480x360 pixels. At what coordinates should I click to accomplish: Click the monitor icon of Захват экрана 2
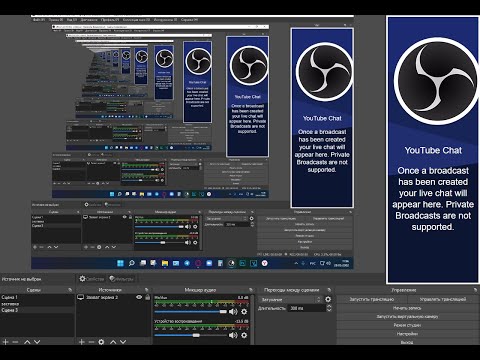(x=80, y=297)
